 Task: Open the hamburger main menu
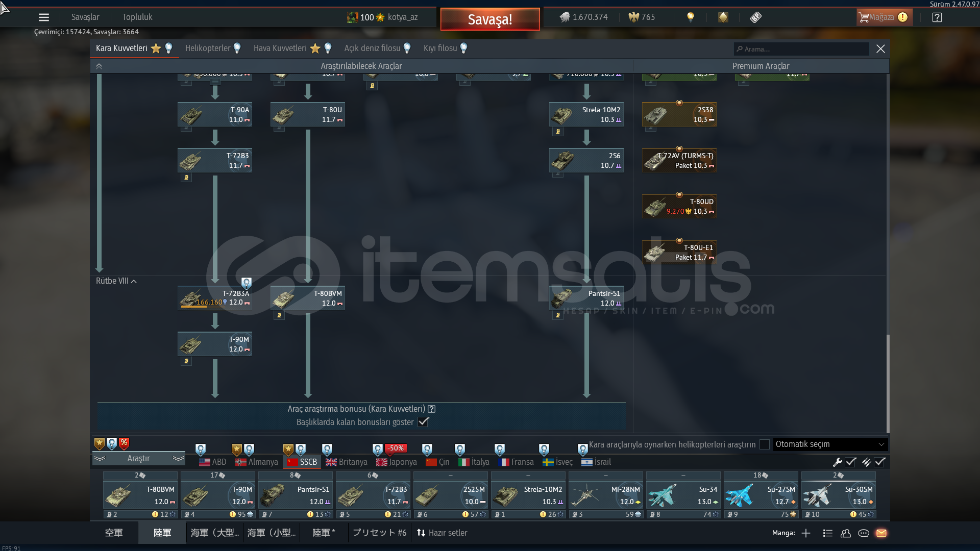tap(44, 17)
